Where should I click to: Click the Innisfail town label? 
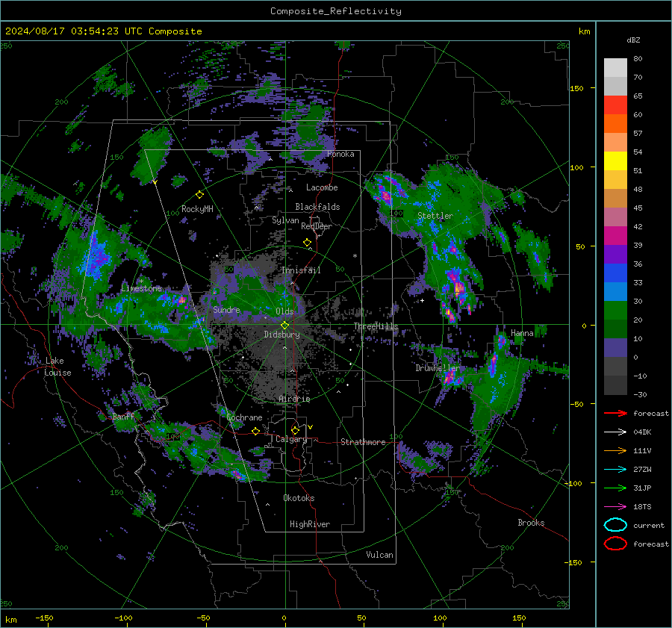pyautogui.click(x=301, y=270)
